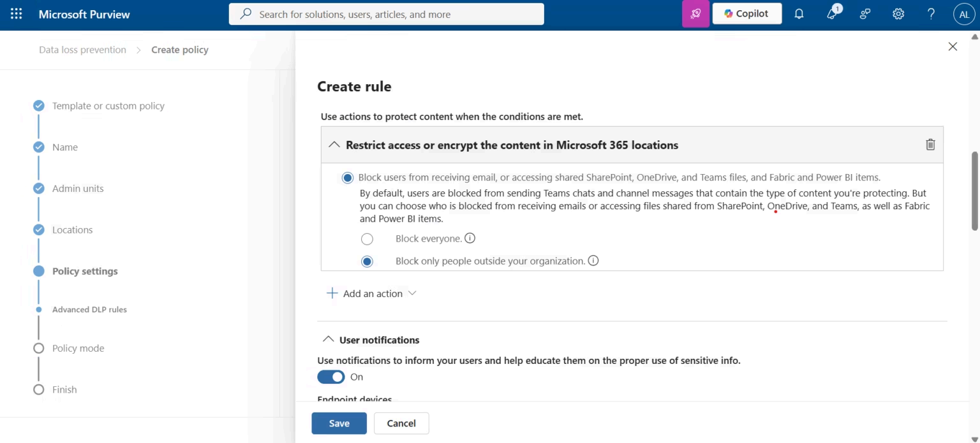This screenshot has height=443, width=980.
Task: Open Copilot
Action: click(746, 13)
